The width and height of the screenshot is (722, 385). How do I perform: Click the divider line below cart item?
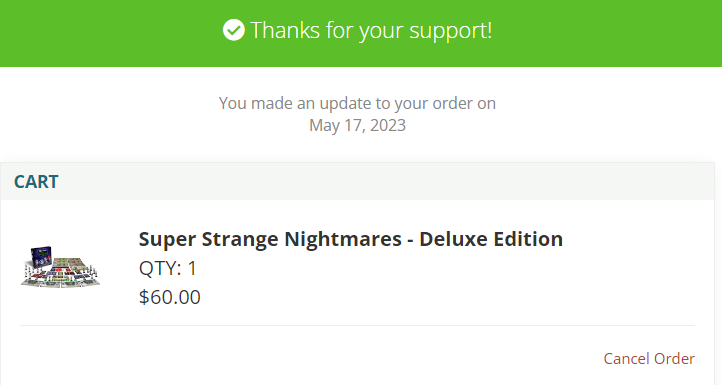357,326
